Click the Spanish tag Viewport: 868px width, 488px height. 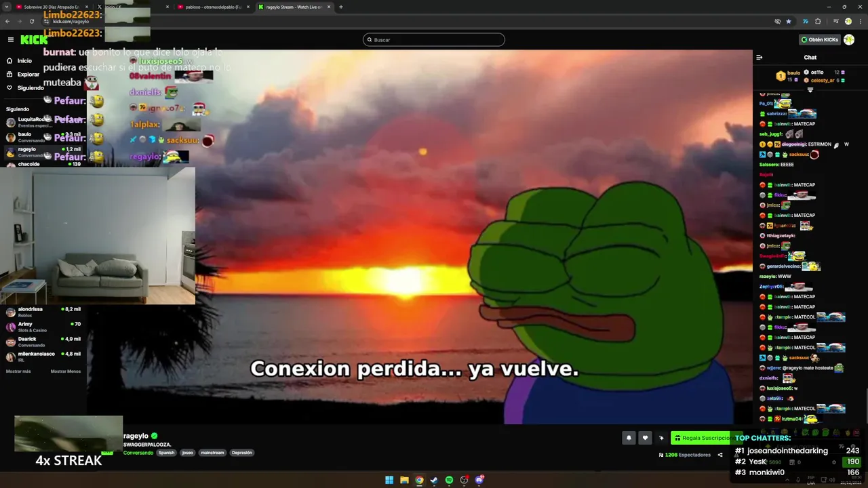click(x=166, y=453)
